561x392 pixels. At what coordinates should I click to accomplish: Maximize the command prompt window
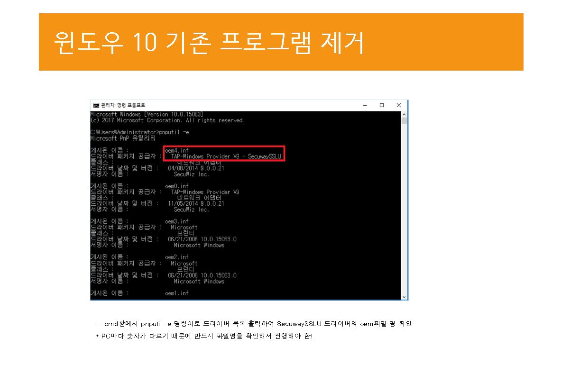(382, 105)
